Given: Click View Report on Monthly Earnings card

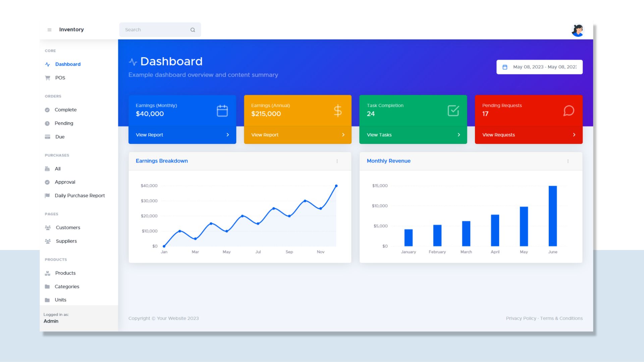Looking at the screenshot, I should [149, 135].
